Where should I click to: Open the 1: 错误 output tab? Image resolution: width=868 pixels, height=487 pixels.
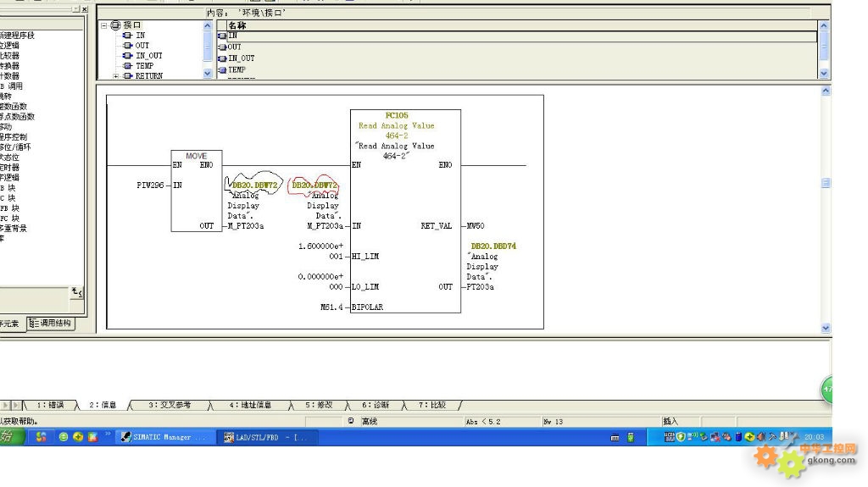coord(50,405)
